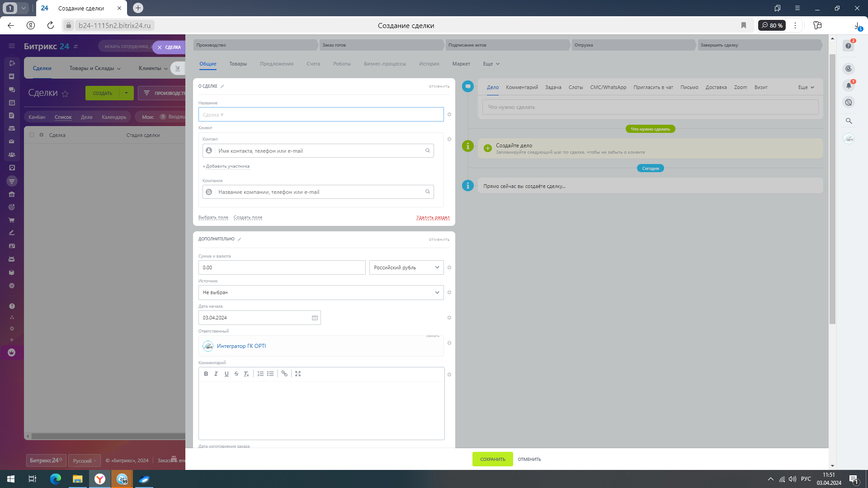Click the Italic formatting icon
868x488 pixels.
(x=216, y=374)
